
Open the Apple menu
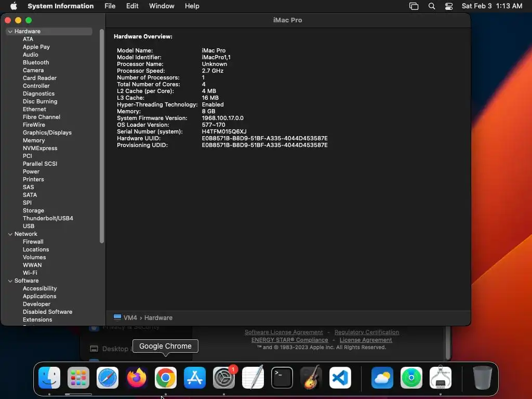pyautogui.click(x=14, y=6)
